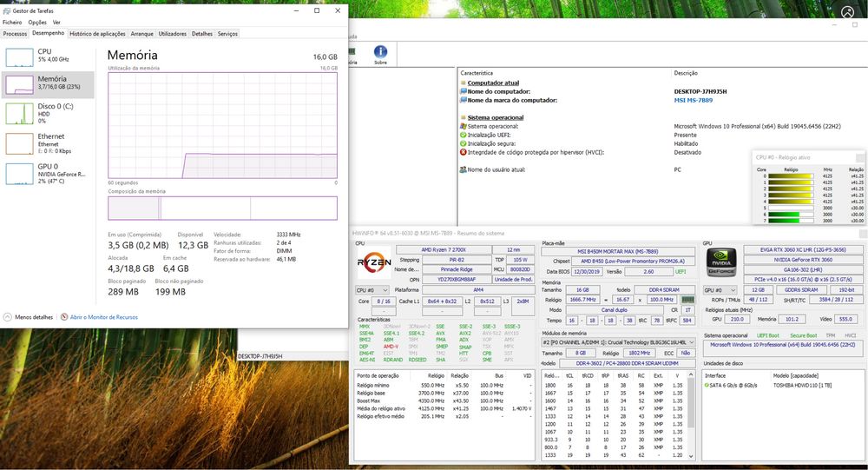Viewport: 868px width, 470px height.
Task: Click the Canal duplo memory mode field
Action: tap(614, 310)
